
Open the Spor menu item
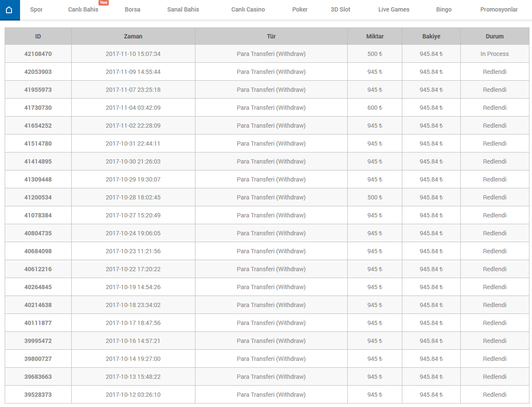click(36, 9)
